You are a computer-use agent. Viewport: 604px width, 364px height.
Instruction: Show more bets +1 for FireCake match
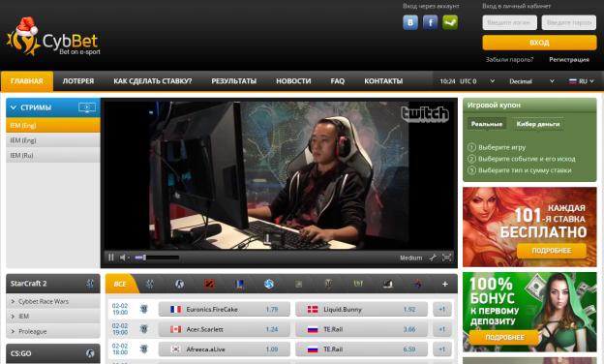click(441, 310)
